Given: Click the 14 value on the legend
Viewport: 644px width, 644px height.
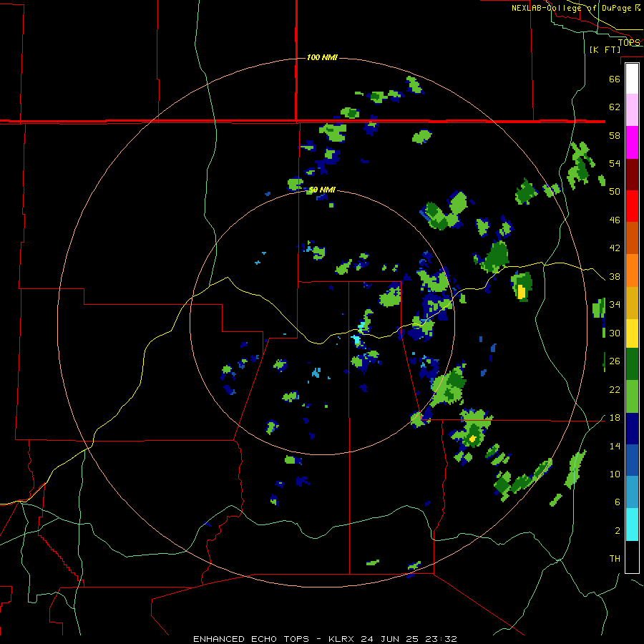Looking at the screenshot, I should (x=615, y=446).
